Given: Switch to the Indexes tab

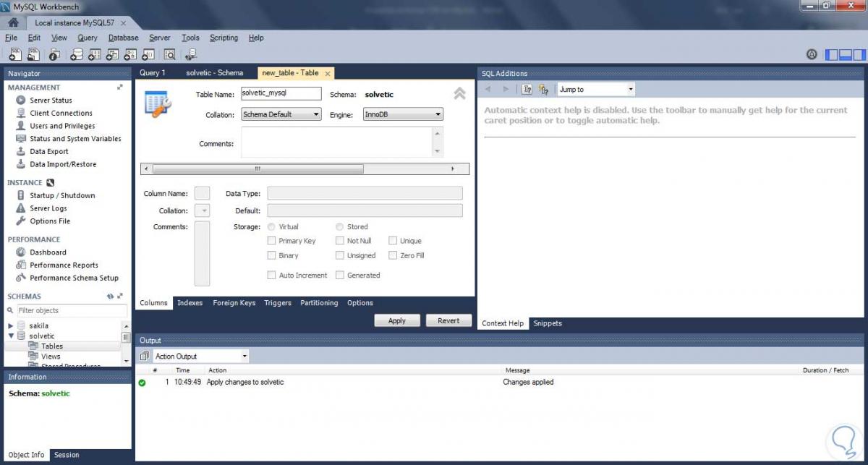Looking at the screenshot, I should pyautogui.click(x=190, y=303).
